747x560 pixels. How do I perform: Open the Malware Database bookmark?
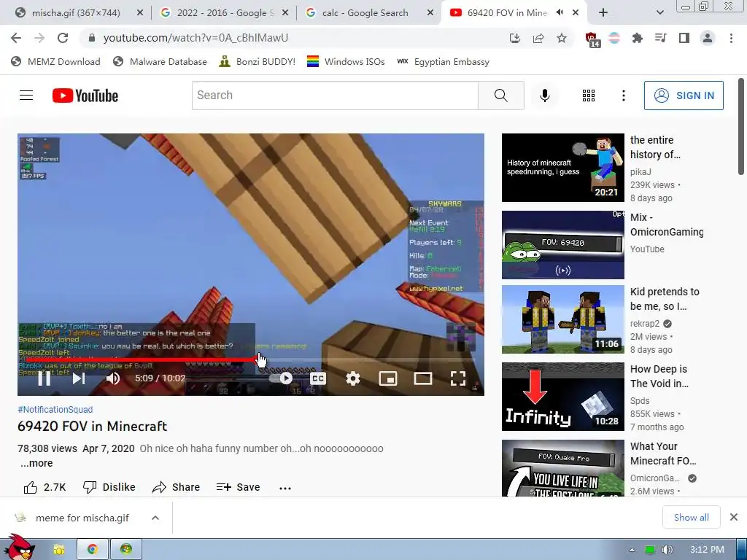(160, 61)
